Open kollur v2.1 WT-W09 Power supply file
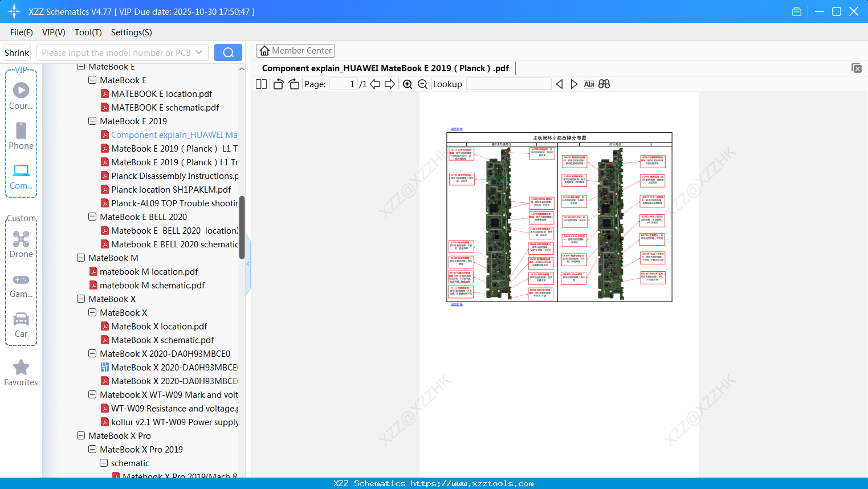Viewport: 868px width, 489px height. point(174,422)
